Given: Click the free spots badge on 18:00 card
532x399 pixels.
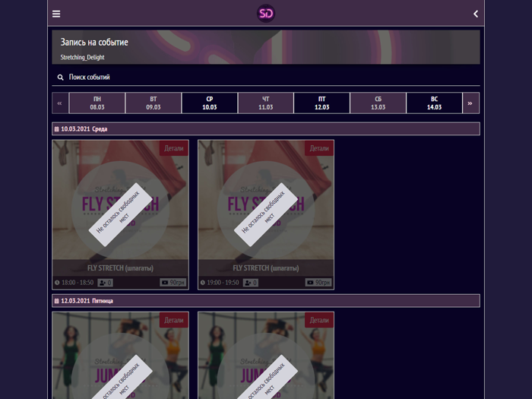Looking at the screenshot, I should [105, 282].
